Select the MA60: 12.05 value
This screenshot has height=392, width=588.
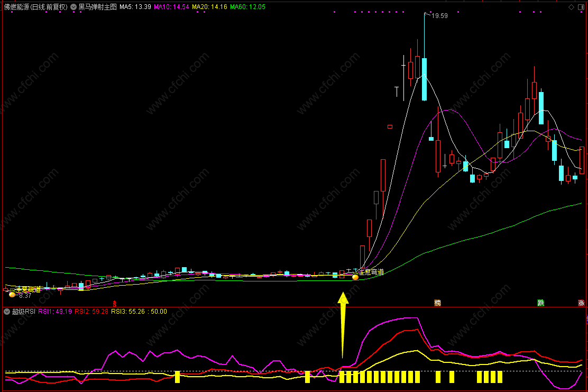tap(247, 7)
